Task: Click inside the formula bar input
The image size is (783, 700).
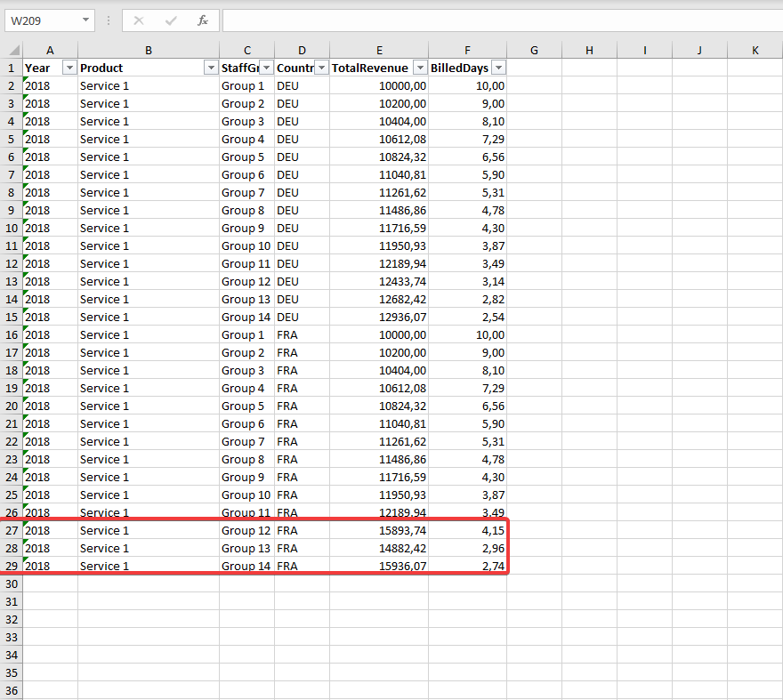Action: [x=498, y=20]
